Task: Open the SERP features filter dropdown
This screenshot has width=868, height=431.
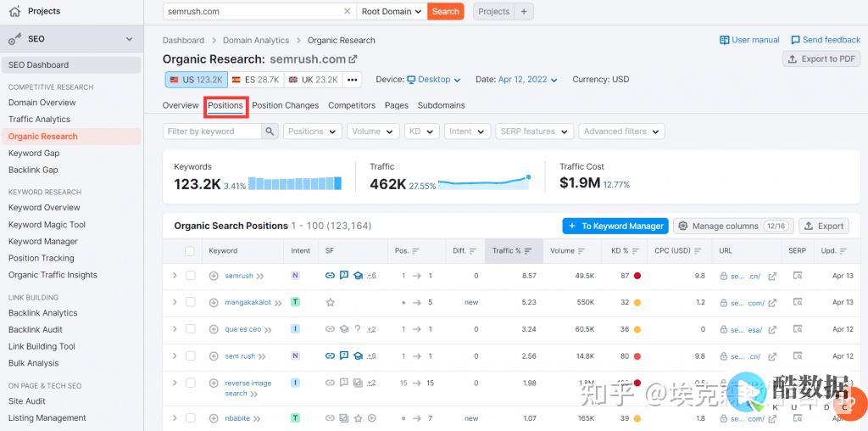Action: (x=534, y=132)
